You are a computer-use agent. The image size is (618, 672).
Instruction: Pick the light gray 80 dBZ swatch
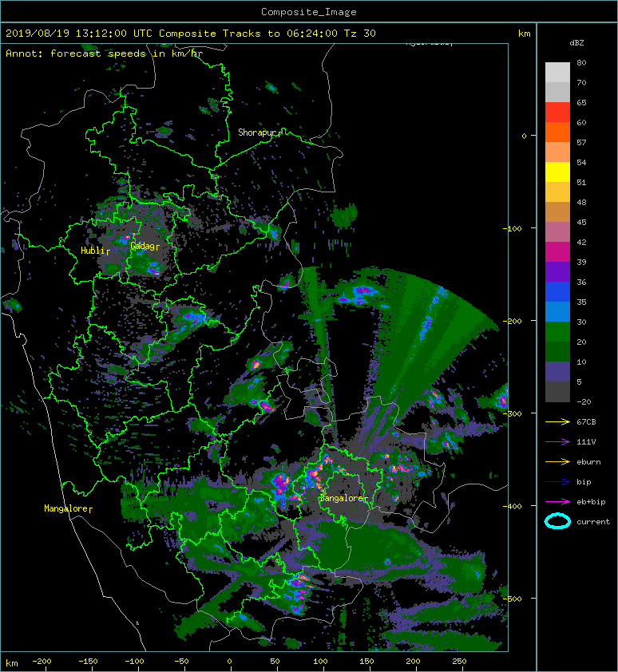tap(557, 73)
